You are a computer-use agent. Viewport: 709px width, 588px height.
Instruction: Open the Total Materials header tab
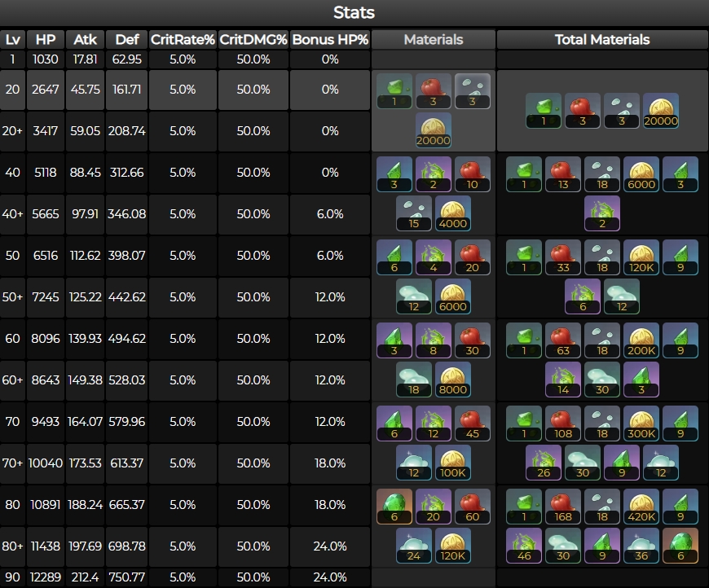602,39
